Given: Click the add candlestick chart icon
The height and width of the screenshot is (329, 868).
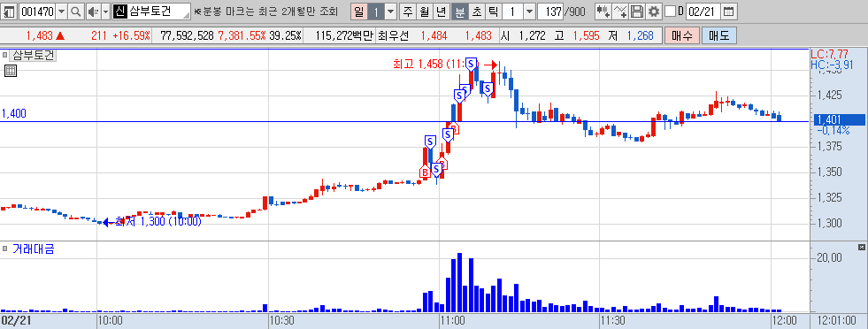Looking at the screenshot, I should [x=603, y=11].
